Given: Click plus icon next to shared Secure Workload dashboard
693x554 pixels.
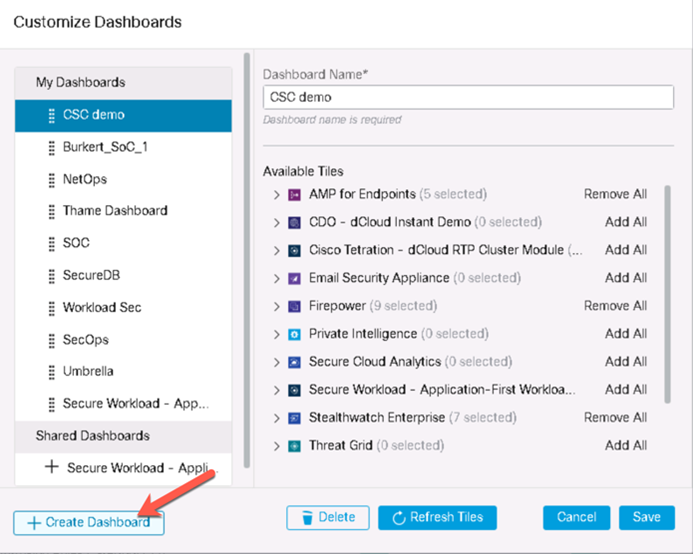Looking at the screenshot, I should [x=52, y=467].
